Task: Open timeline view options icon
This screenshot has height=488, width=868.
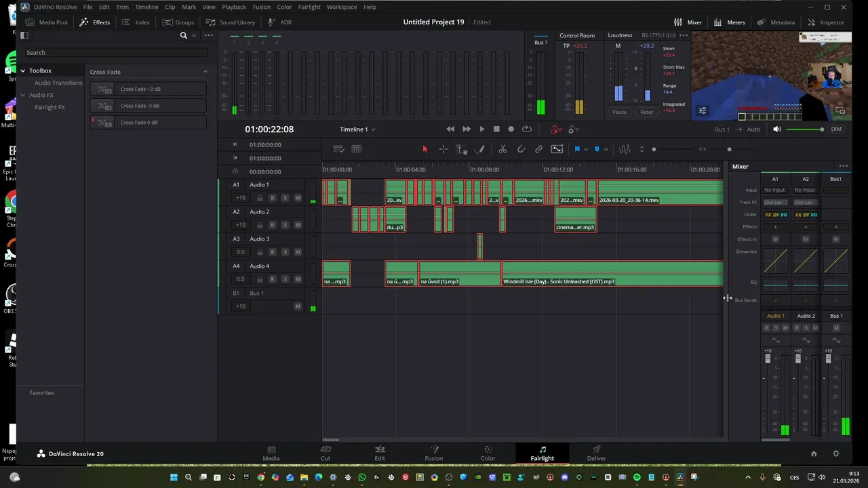Action: (338, 149)
